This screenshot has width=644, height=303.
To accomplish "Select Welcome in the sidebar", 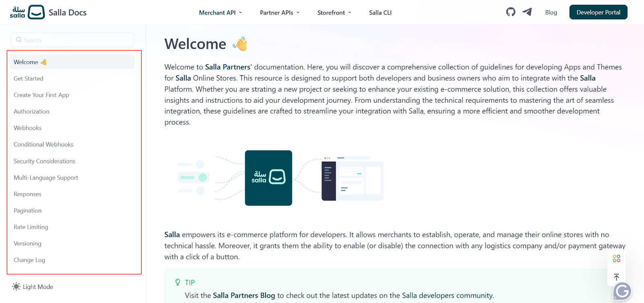I will point(72,62).
